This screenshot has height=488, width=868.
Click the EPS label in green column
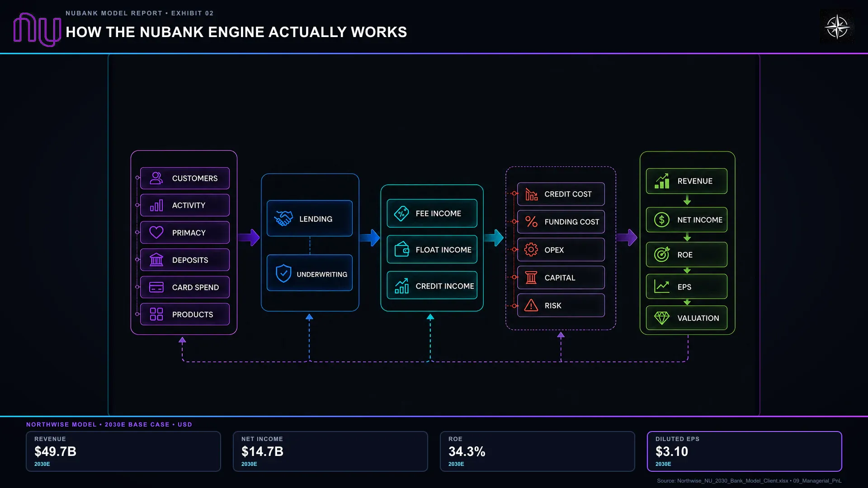coord(684,287)
